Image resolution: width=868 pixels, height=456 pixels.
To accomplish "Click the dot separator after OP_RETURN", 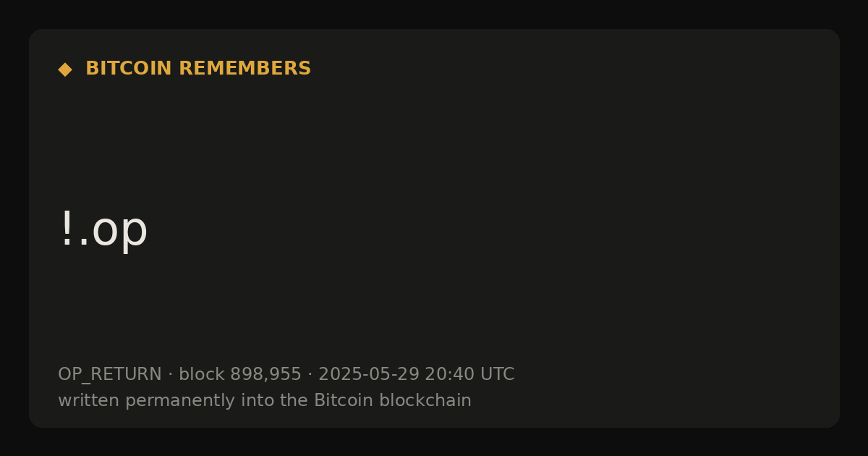I will click(170, 375).
